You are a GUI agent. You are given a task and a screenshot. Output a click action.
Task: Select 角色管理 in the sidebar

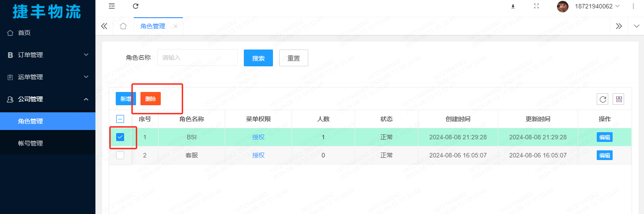tap(48, 121)
